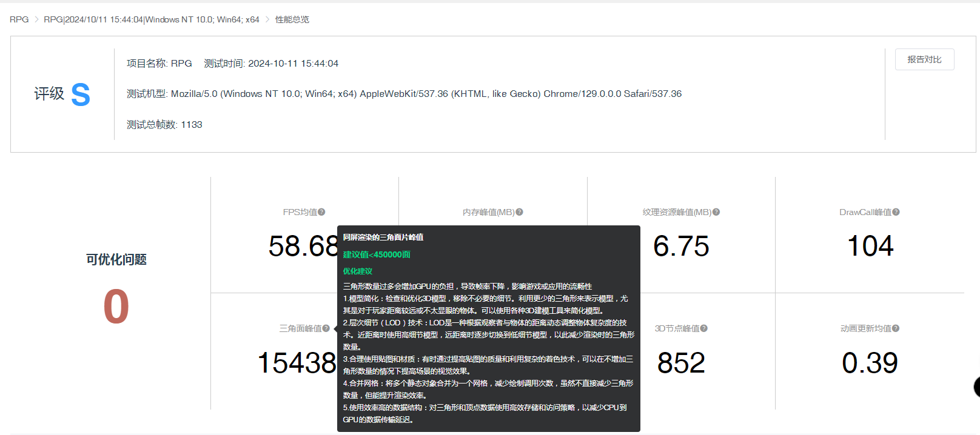Click the FPS average value 58.68
The image size is (980, 435).
303,247
